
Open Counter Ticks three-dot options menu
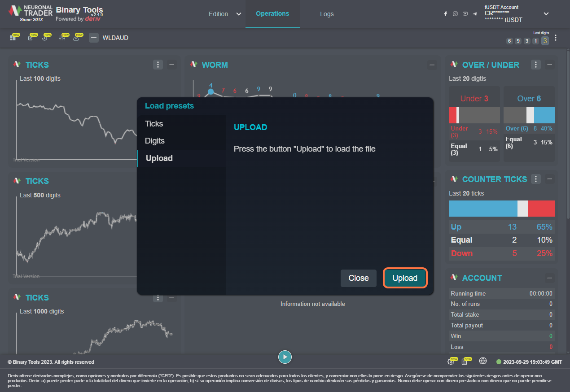pos(536,179)
